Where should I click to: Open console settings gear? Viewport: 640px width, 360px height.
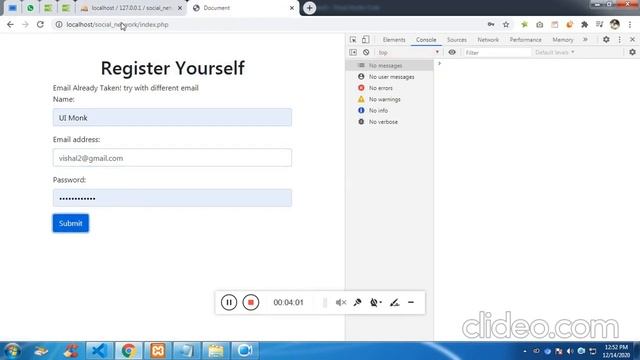[632, 52]
